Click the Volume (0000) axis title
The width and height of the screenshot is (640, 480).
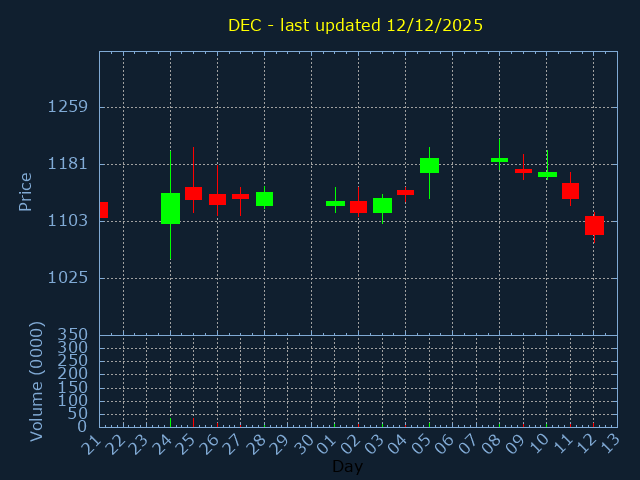(36, 382)
